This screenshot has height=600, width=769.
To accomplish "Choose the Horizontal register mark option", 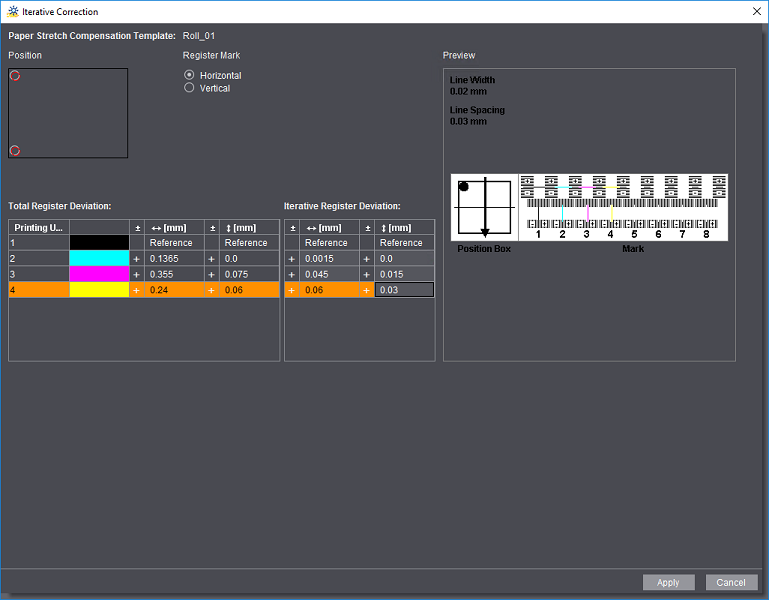I will coord(189,75).
